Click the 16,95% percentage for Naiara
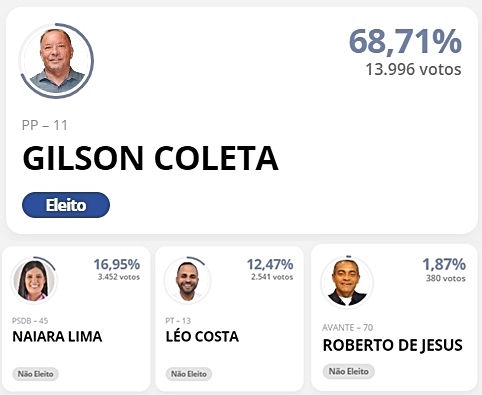The height and width of the screenshot is (395, 482). point(117,264)
